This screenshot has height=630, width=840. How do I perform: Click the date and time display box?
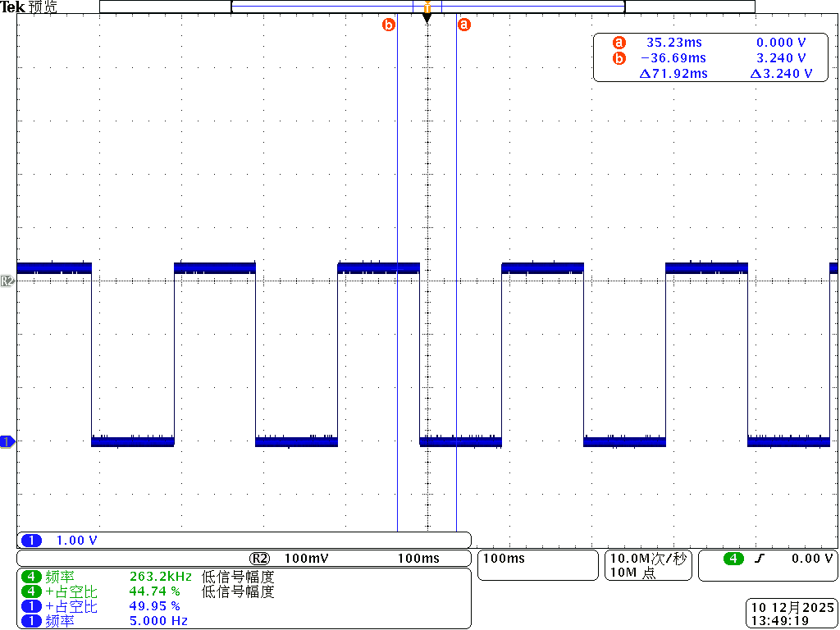tap(792, 614)
